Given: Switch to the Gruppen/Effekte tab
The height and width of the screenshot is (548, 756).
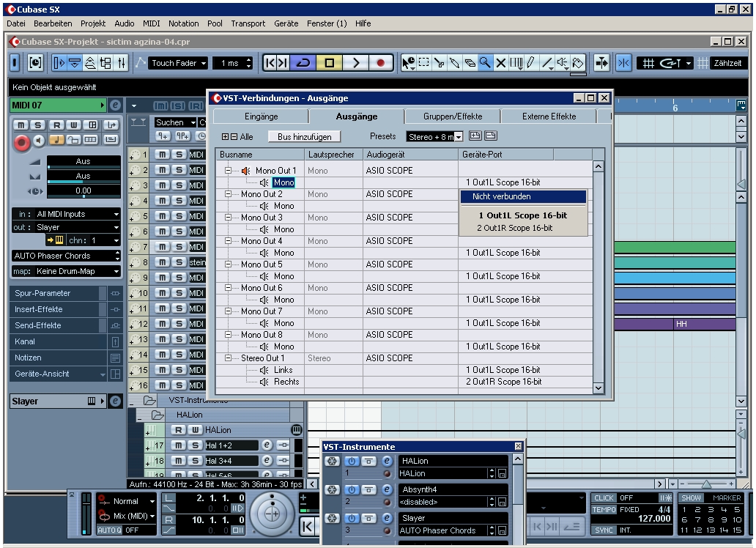Looking at the screenshot, I should (452, 116).
